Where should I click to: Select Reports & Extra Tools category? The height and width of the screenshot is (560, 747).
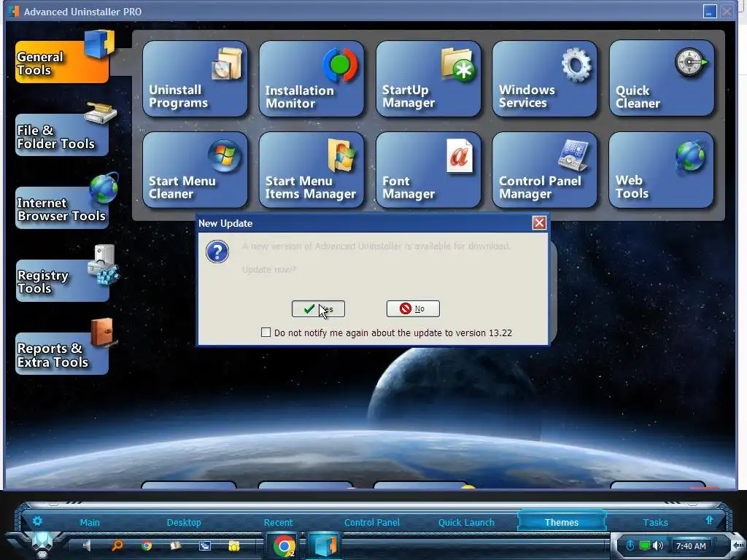tap(63, 354)
